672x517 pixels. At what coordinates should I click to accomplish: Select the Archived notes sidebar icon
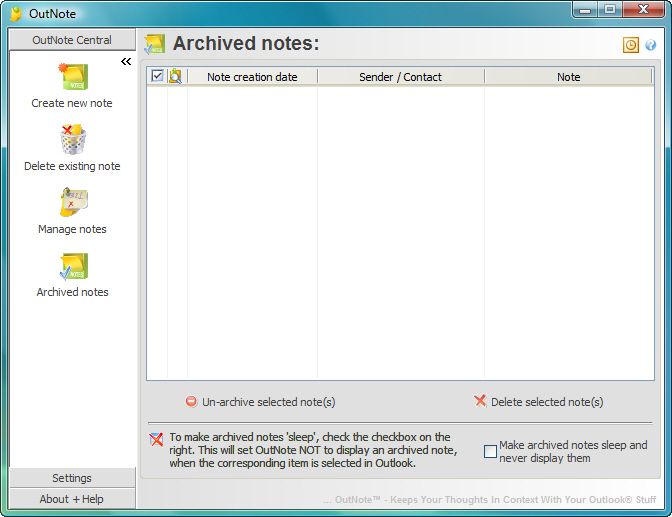pyautogui.click(x=73, y=266)
